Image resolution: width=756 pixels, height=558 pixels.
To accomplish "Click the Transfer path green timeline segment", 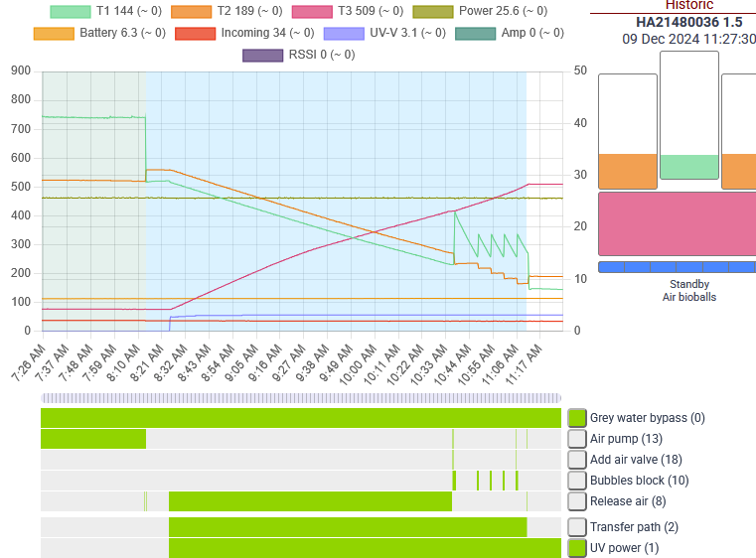I will point(348,527).
